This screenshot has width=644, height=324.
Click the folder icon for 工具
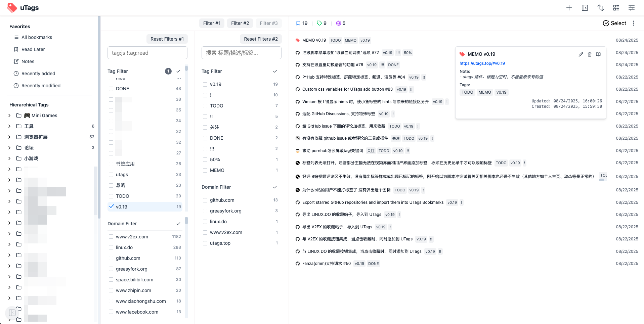click(19, 126)
